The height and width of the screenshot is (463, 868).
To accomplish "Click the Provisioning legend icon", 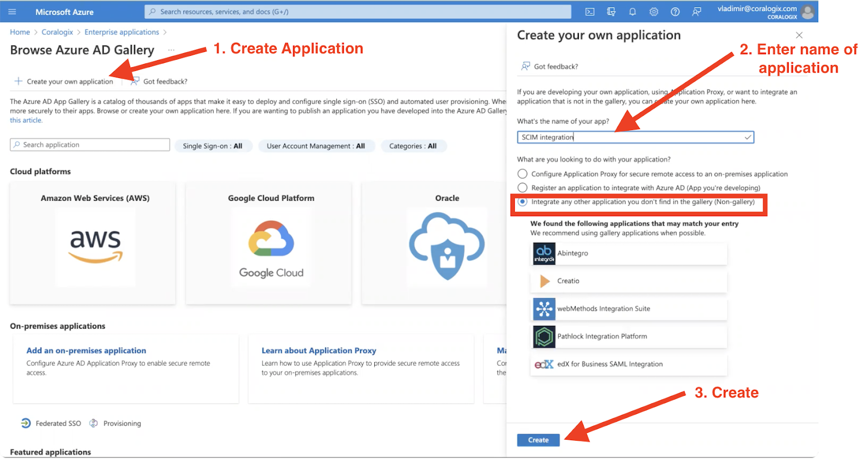I will point(94,423).
